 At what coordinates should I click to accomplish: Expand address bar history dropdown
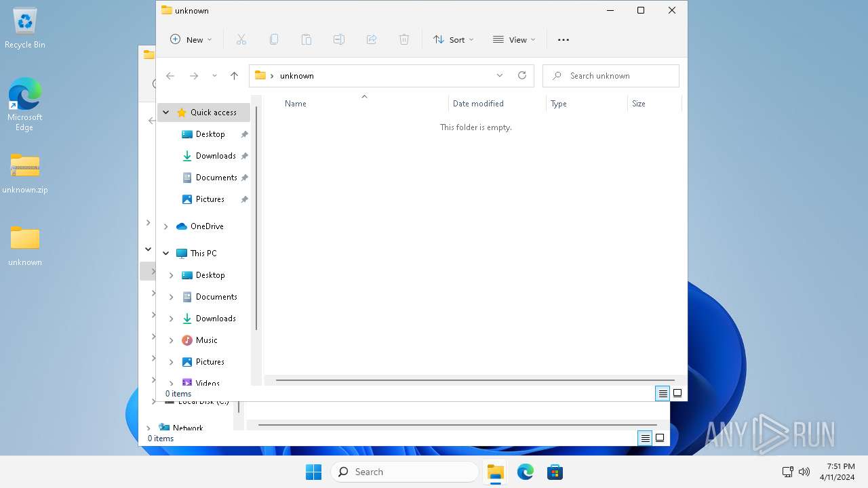pos(500,75)
